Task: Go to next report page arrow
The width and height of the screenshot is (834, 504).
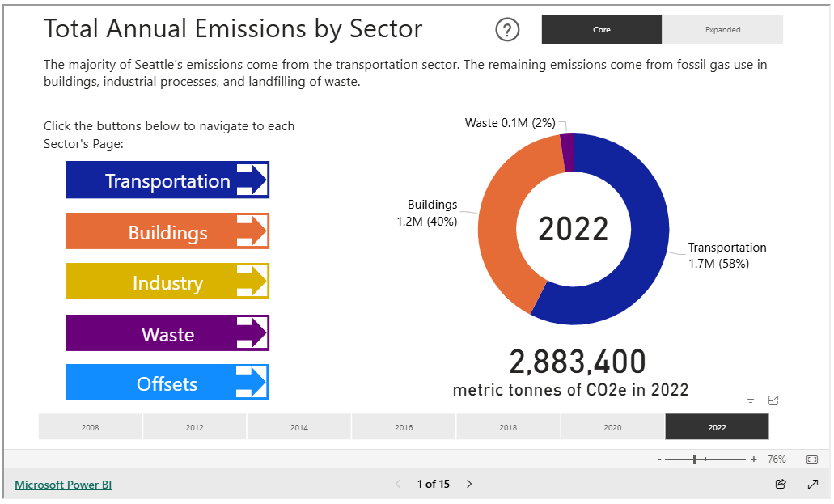Action: pyautogui.click(x=469, y=484)
